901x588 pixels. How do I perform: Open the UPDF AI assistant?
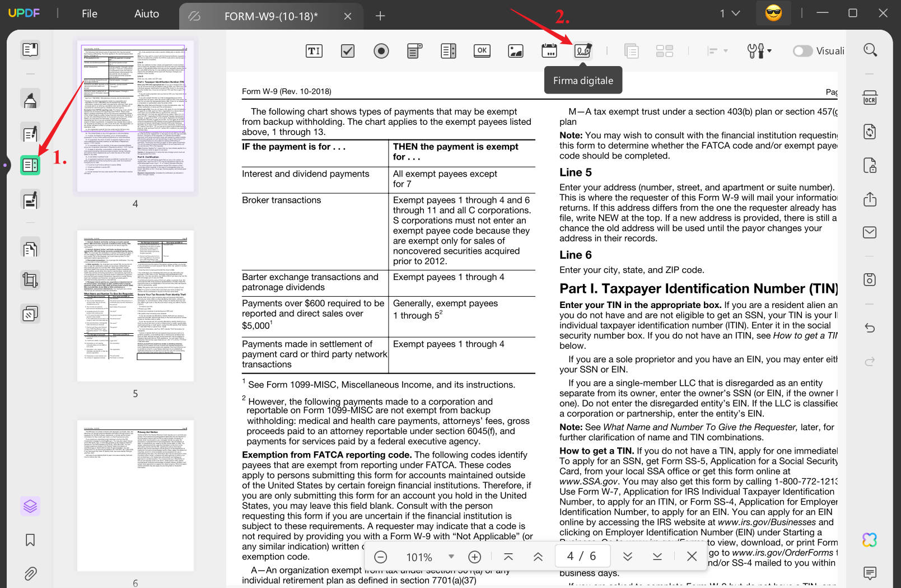point(870,540)
